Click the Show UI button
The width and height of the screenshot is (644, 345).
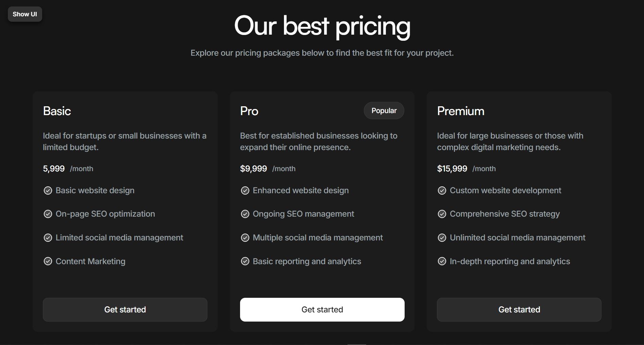[x=24, y=14]
